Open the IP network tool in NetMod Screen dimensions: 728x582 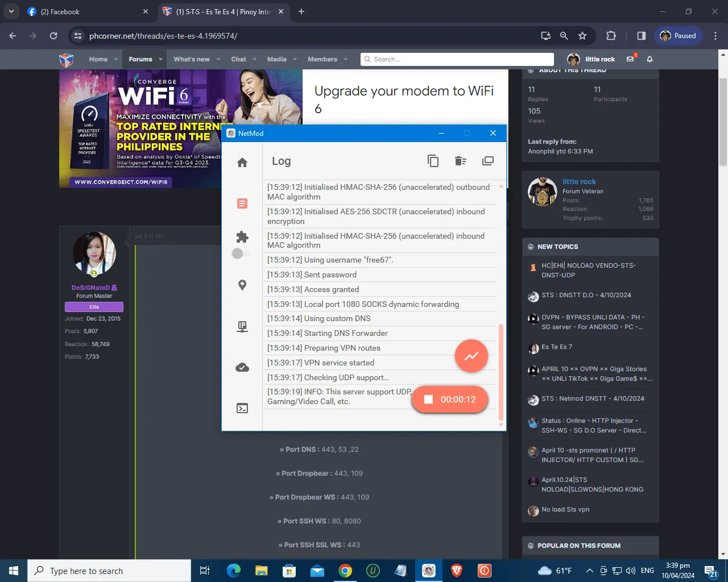click(x=242, y=326)
